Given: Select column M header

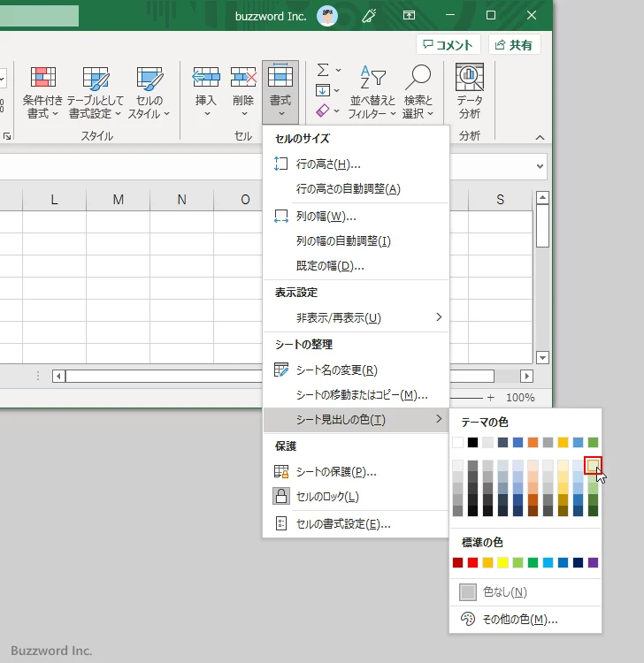Looking at the screenshot, I should coord(118,200).
